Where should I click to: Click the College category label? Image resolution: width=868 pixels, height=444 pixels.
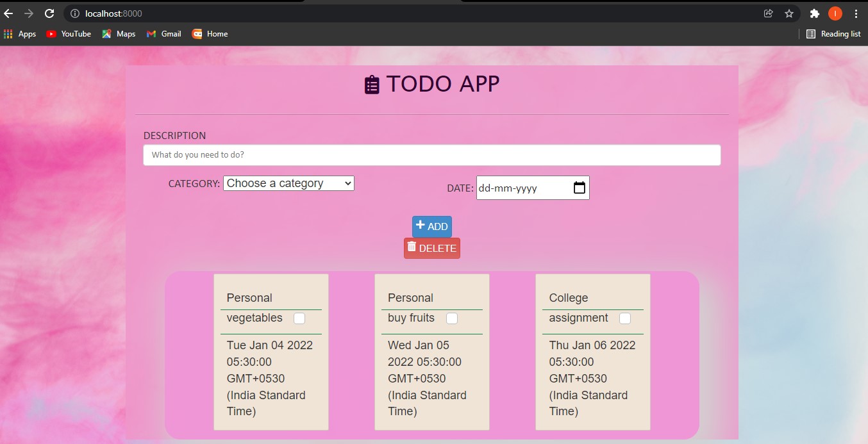pyautogui.click(x=569, y=298)
